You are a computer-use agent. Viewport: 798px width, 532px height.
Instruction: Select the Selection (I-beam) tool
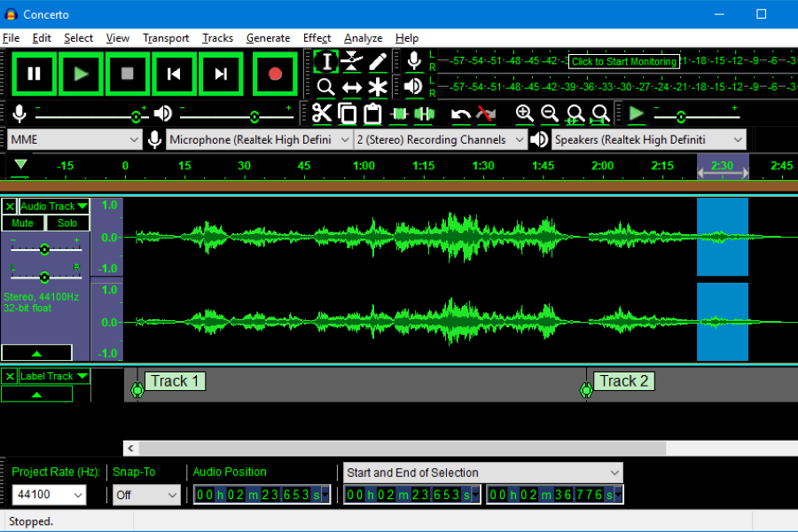(326, 61)
